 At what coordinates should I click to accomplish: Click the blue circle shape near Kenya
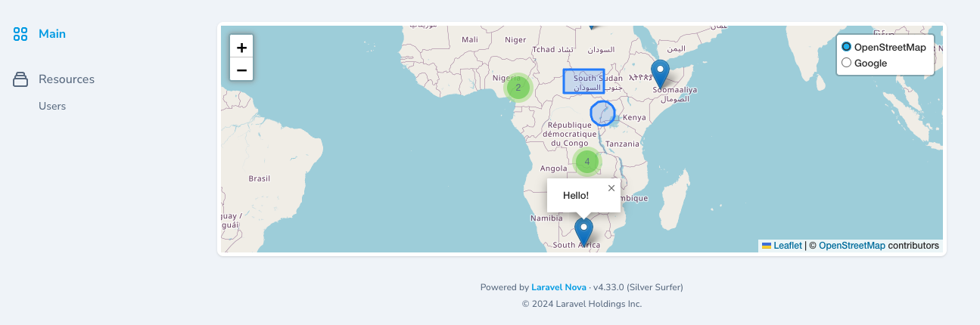602,113
